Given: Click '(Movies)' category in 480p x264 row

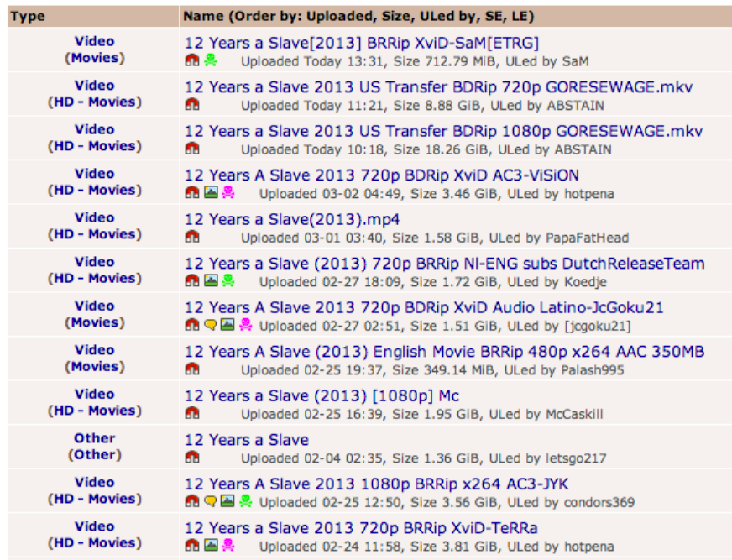Looking at the screenshot, I should pyautogui.click(x=95, y=366).
